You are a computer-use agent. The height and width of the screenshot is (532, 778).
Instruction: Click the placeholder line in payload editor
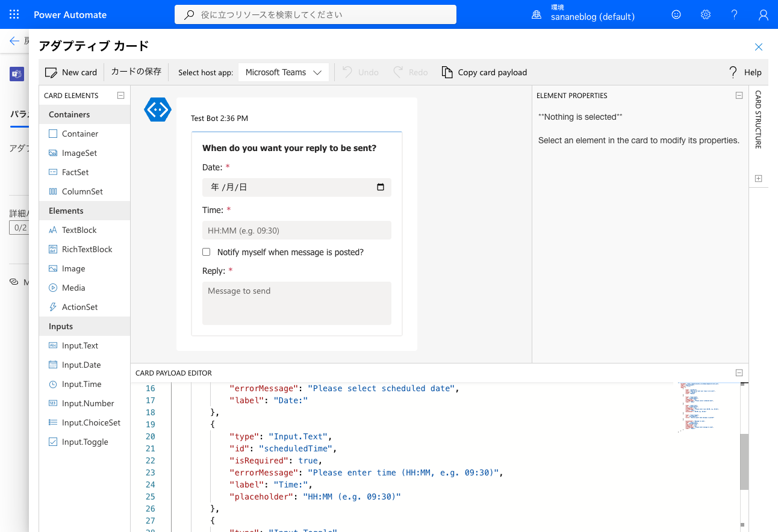[x=315, y=496]
